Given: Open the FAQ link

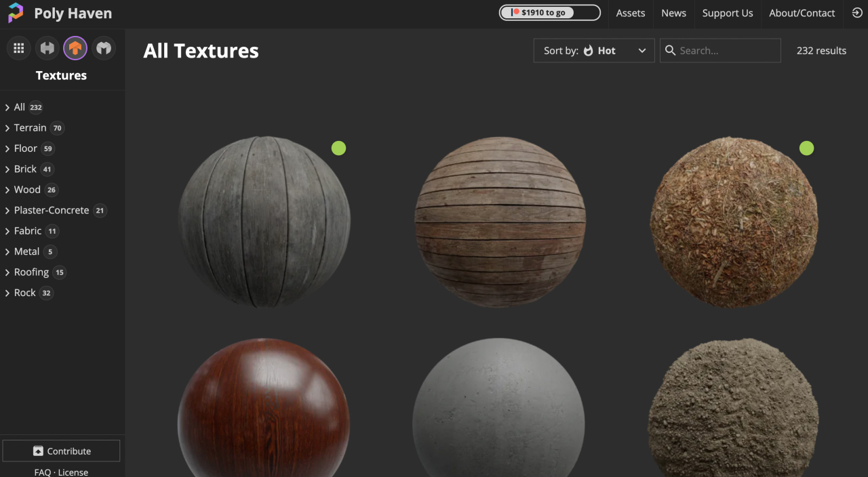Looking at the screenshot, I should pos(43,472).
